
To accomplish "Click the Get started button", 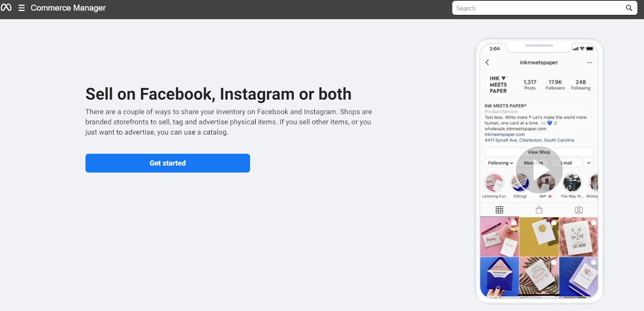I will (167, 163).
